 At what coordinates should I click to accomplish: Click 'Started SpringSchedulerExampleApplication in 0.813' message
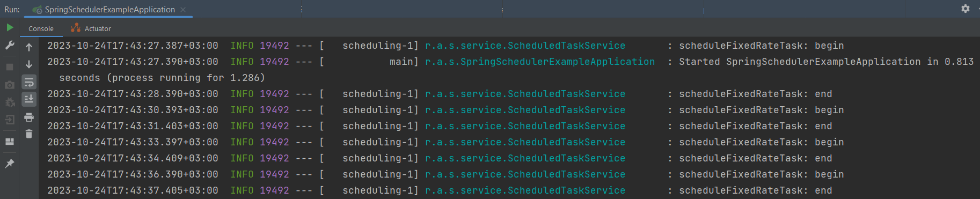(x=827, y=62)
